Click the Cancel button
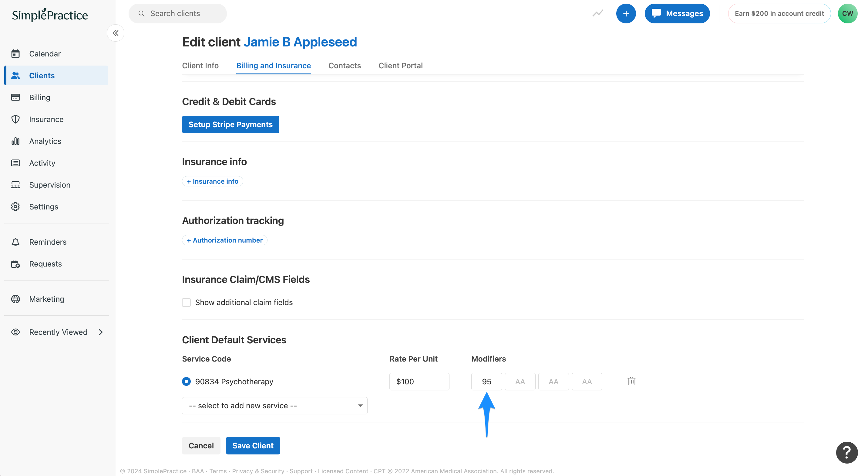868x476 pixels. point(201,446)
